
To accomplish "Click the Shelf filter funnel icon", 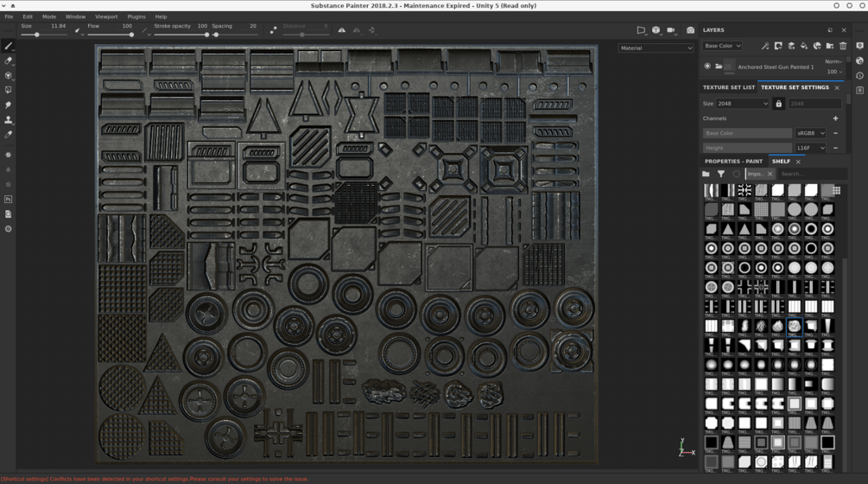I will pos(721,174).
